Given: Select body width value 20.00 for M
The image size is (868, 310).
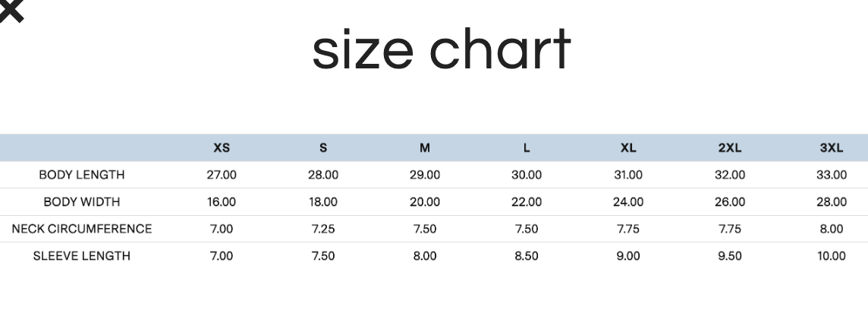Looking at the screenshot, I should [x=425, y=202].
